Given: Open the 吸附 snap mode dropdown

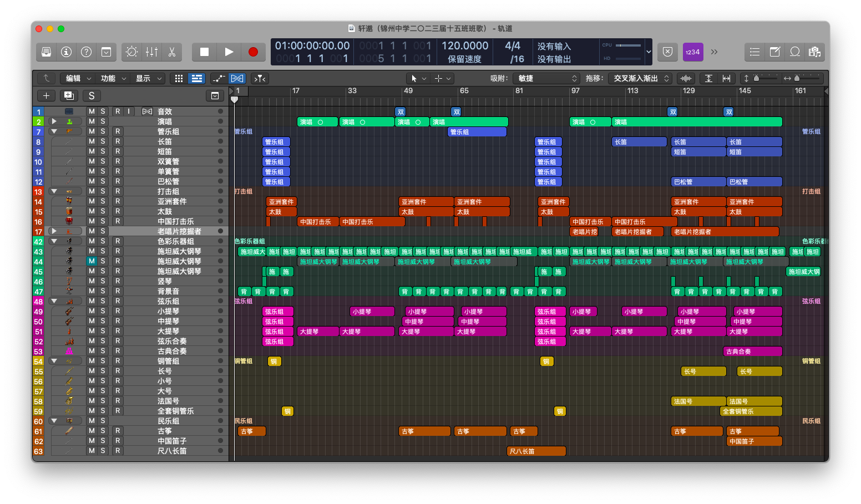Looking at the screenshot, I should click(x=547, y=79).
